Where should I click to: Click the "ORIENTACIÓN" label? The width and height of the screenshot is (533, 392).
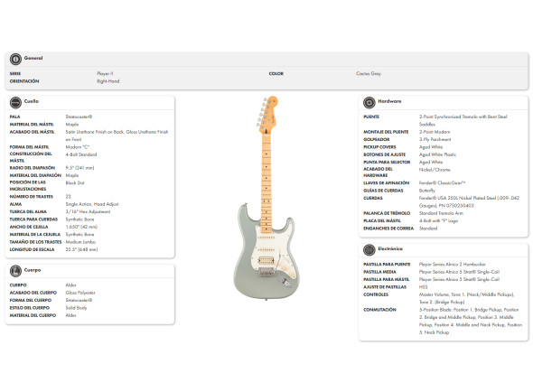[24, 81]
